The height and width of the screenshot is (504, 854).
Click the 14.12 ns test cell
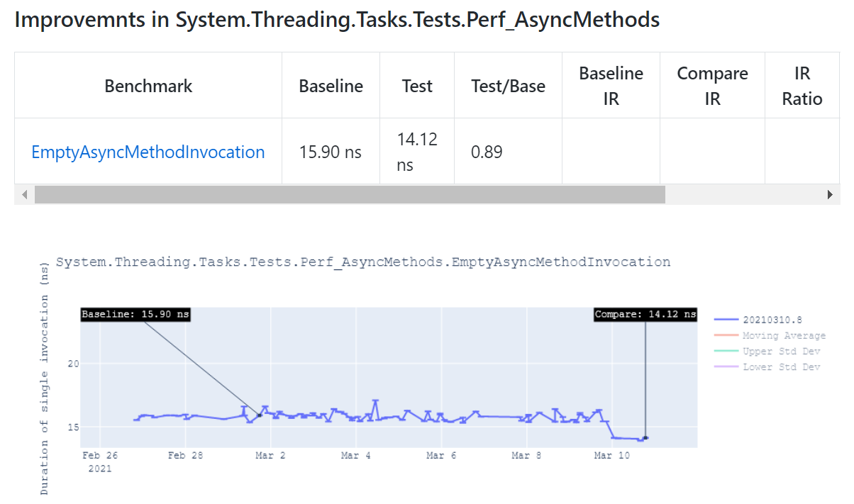[x=417, y=152]
